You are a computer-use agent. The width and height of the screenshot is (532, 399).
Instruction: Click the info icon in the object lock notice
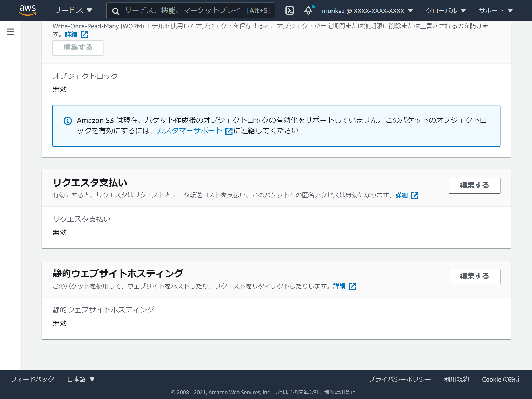point(67,120)
